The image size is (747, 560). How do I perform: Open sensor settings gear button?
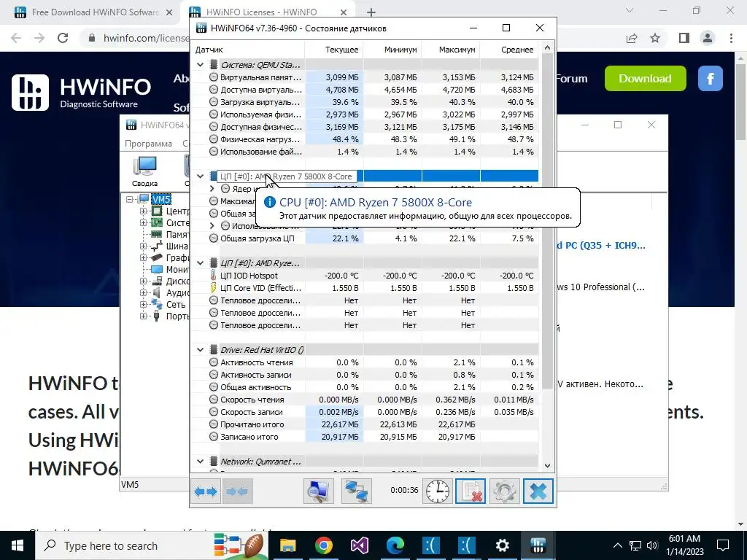pos(505,491)
